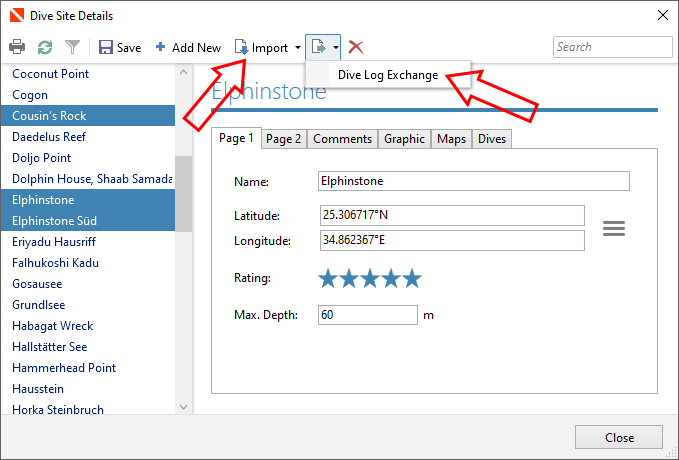The image size is (679, 460).
Task: Switch to the Page 2 tab
Action: (284, 139)
